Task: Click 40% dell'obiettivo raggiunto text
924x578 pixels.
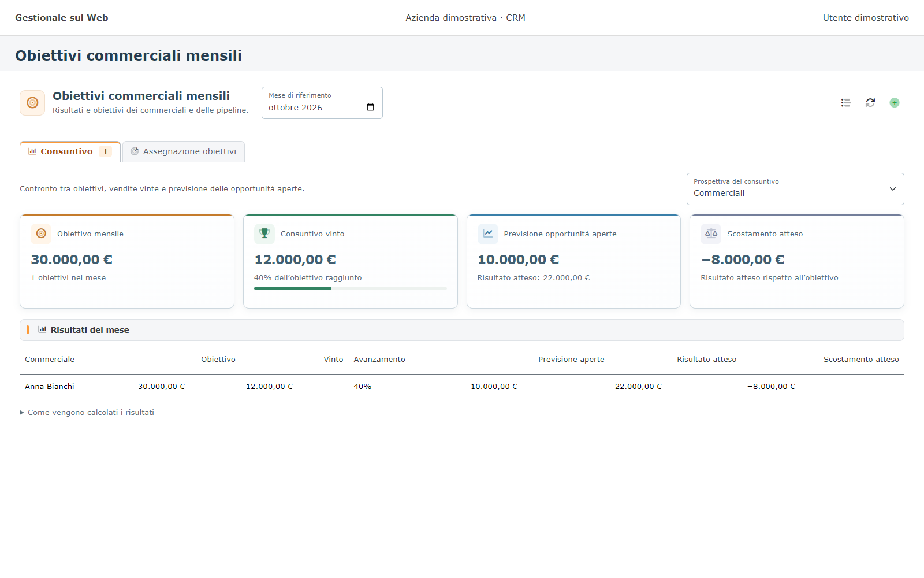Action: coord(308,278)
